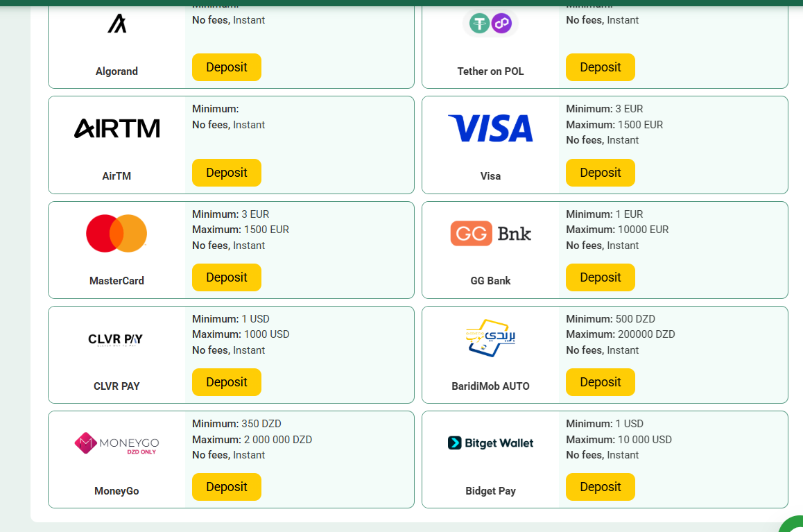Image resolution: width=803 pixels, height=532 pixels.
Task: Click the Visa name label
Action: [491, 176]
